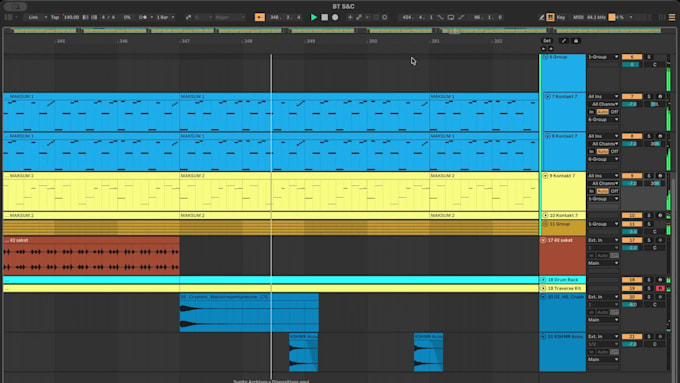Solo track 7 Kontakt 7
This screenshot has height=383, width=680.
pos(649,96)
